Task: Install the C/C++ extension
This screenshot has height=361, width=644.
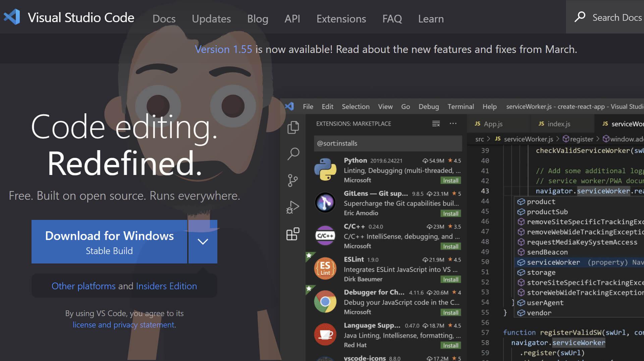Action: (450, 246)
